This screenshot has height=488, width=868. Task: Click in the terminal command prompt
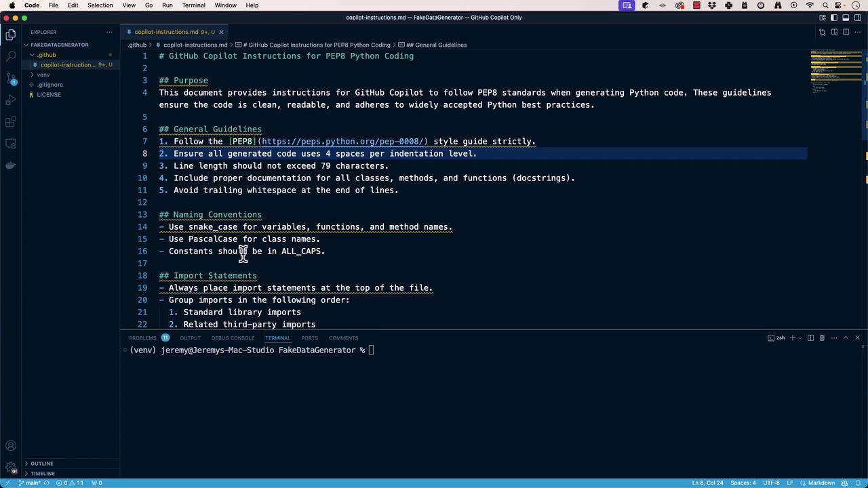[372, 350]
